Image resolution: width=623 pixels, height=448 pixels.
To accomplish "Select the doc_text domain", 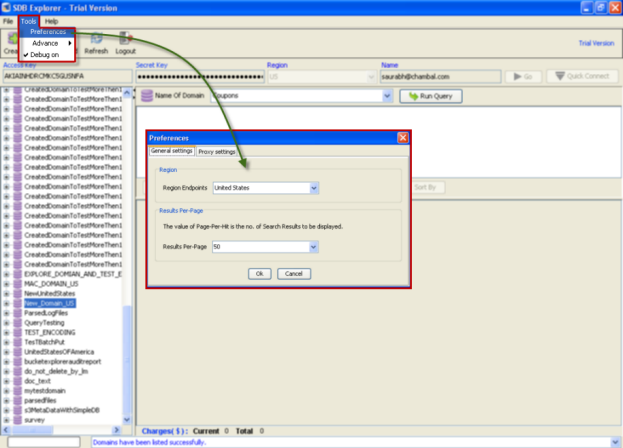I will point(37,381).
